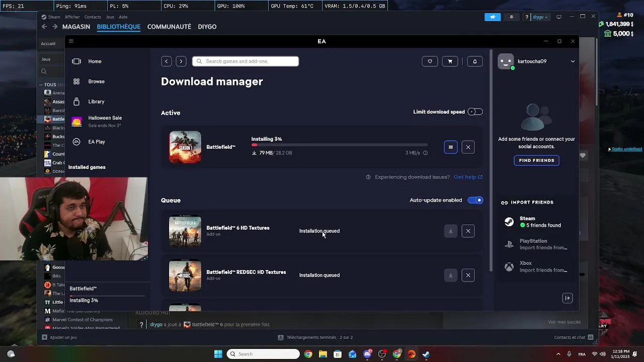Open the Windows Start menu
The image size is (644, 362).
click(218, 354)
